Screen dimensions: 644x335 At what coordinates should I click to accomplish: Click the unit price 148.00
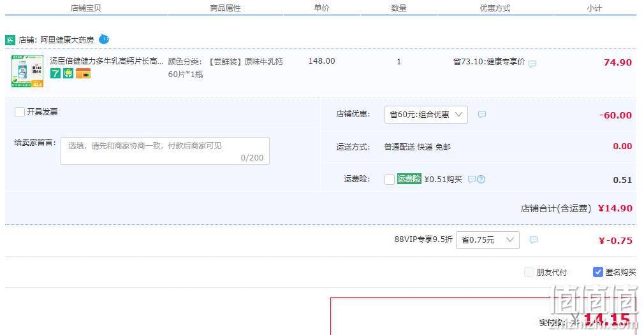coord(321,61)
